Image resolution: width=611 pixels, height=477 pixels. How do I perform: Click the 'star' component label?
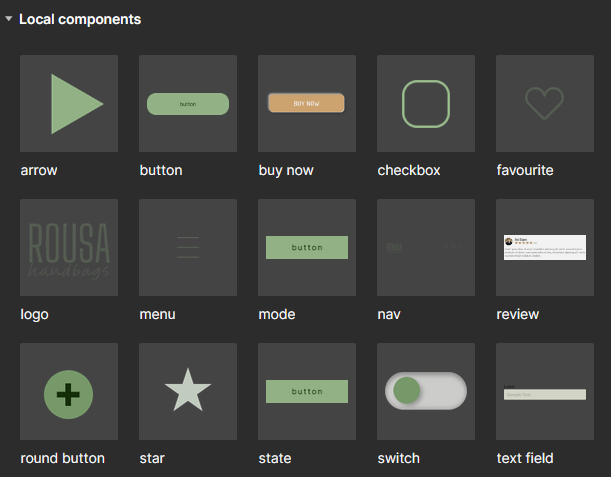[152, 458]
